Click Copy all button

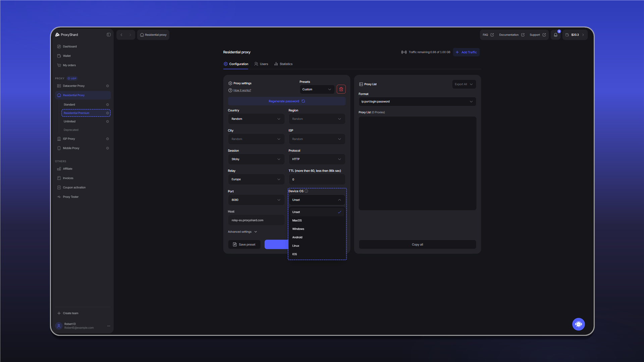(x=417, y=245)
